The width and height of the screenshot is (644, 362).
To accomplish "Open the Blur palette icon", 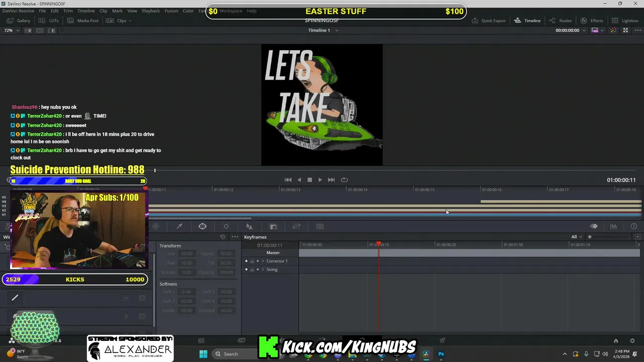I will (249, 226).
